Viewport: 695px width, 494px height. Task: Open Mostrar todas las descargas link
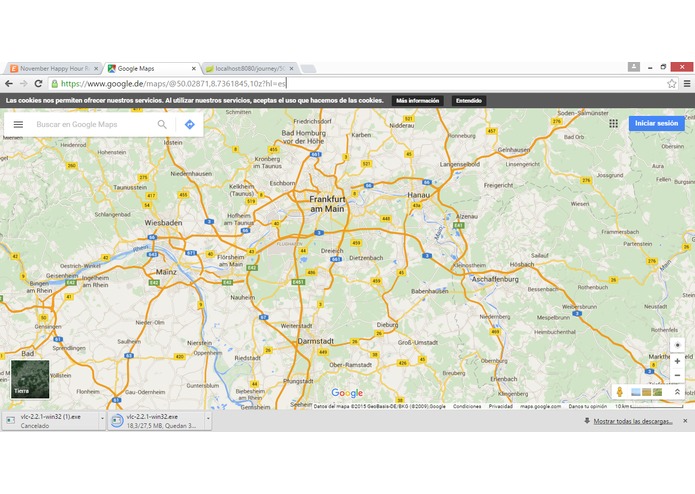click(633, 421)
